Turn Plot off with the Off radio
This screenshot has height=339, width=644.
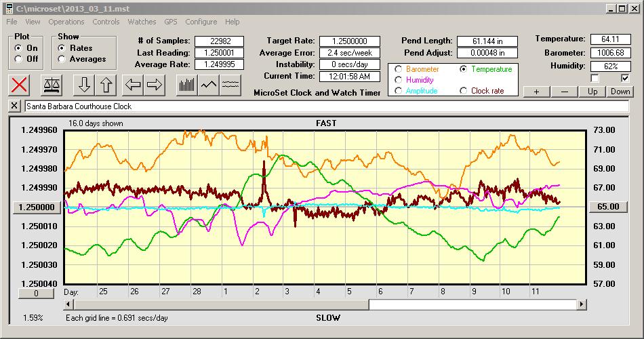18,59
